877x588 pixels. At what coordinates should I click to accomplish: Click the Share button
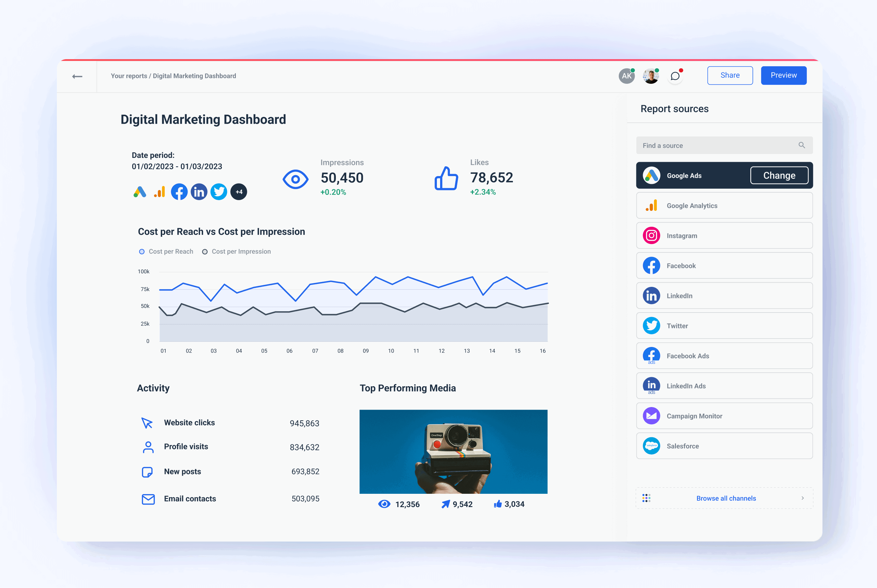click(x=730, y=75)
